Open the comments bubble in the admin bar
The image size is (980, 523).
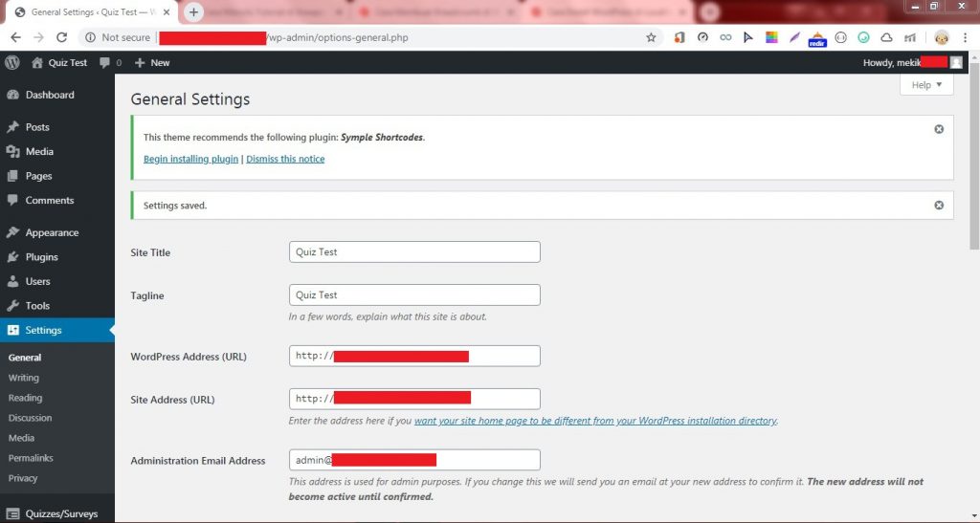coord(110,62)
